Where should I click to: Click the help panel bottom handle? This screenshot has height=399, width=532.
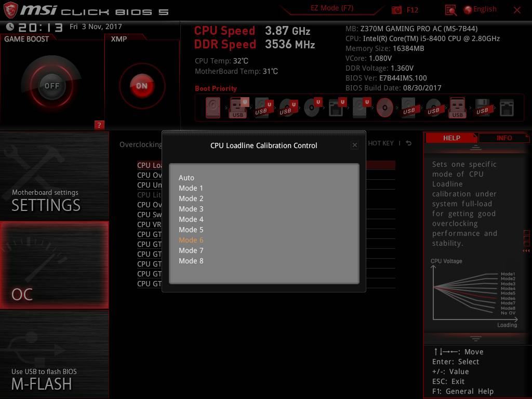point(476,338)
